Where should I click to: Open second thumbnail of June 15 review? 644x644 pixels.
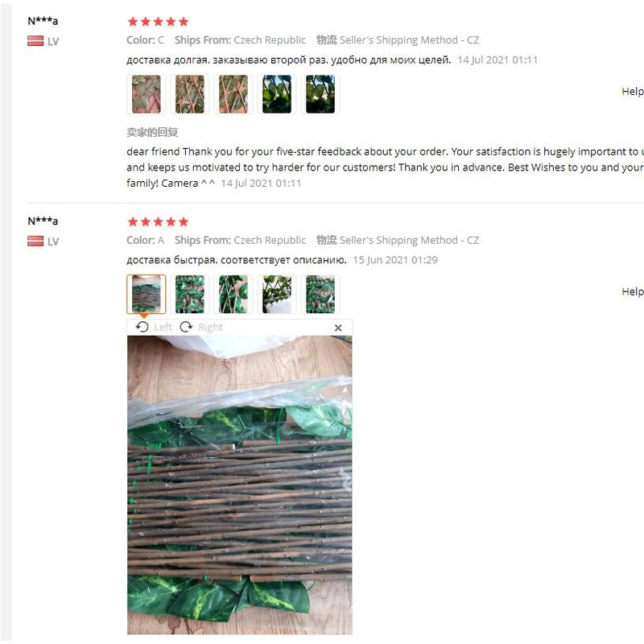[190, 294]
